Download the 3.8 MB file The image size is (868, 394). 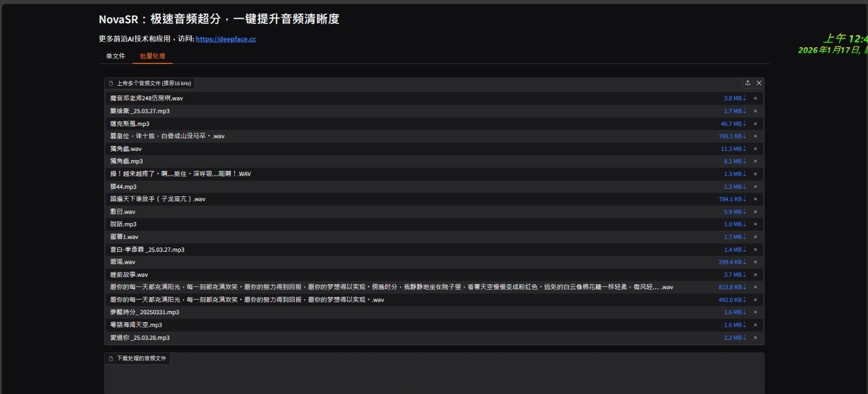tap(735, 98)
